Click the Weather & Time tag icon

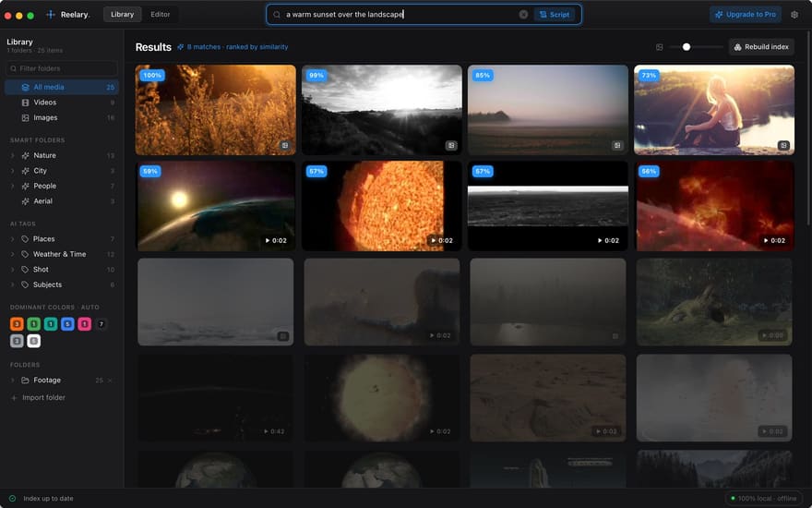tap(24, 255)
